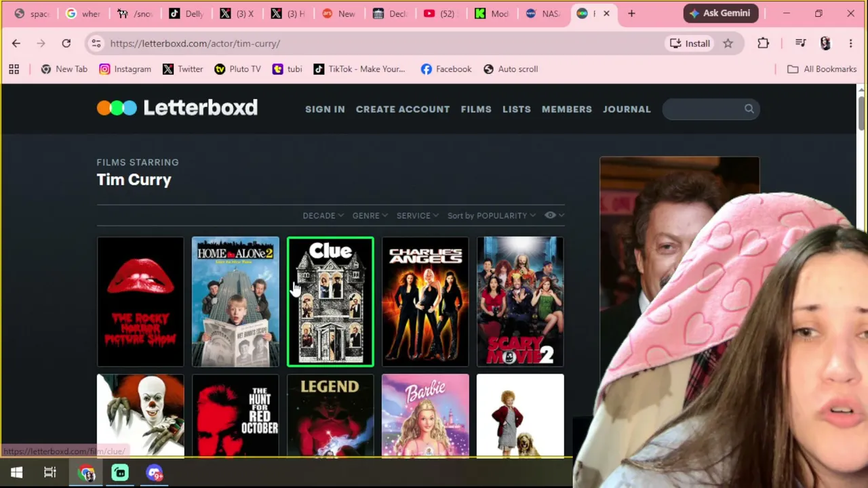Open the tubi bookmark

point(287,69)
